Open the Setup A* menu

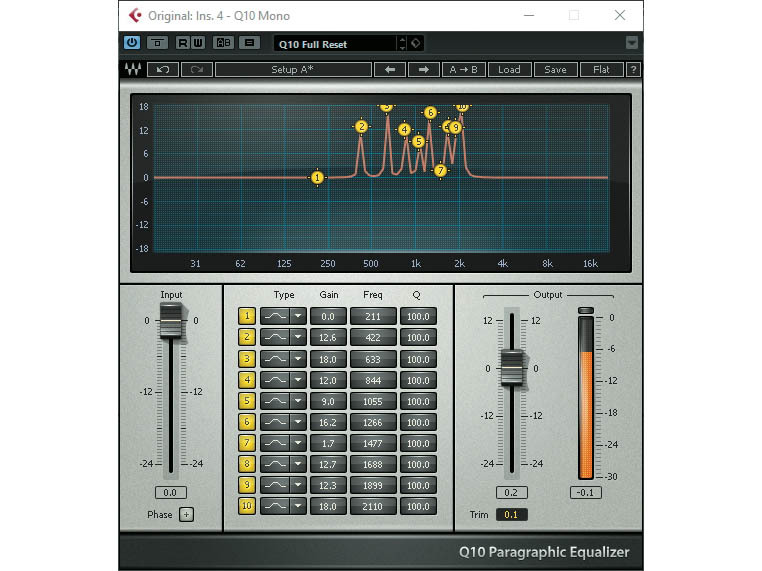click(293, 69)
